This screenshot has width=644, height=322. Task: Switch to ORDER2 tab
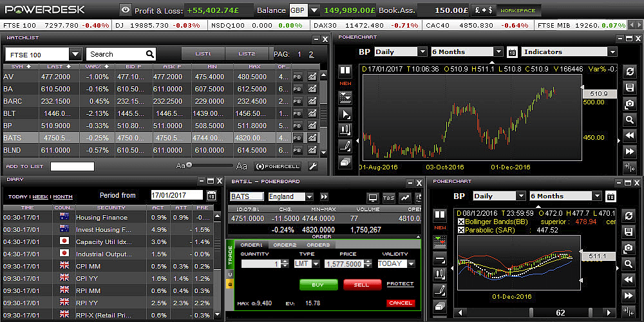[285, 245]
